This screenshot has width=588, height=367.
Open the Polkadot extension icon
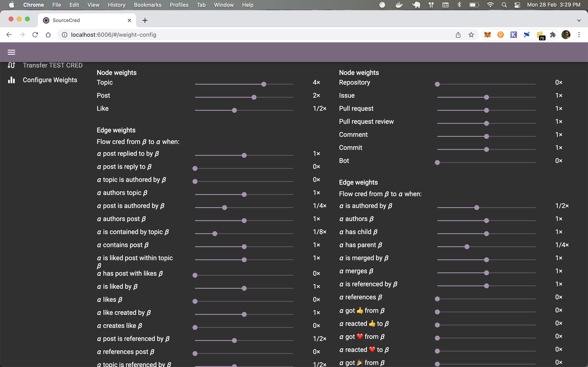pyautogui.click(x=501, y=35)
